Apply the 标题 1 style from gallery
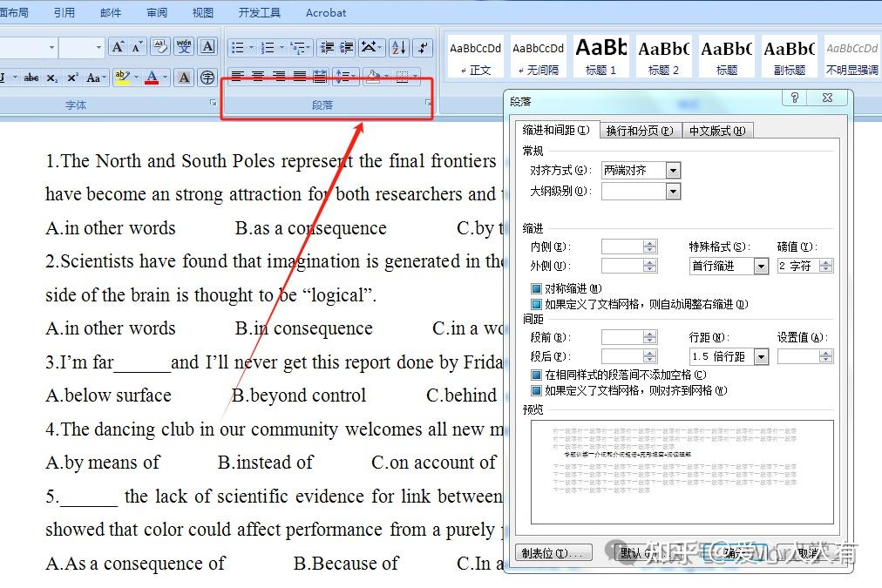The height and width of the screenshot is (588, 882). point(600,54)
